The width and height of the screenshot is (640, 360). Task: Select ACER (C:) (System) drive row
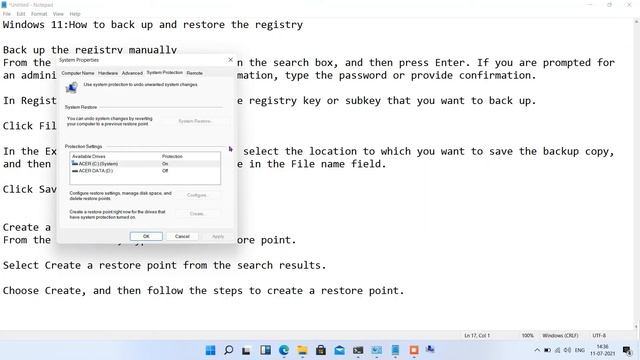pyautogui.click(x=145, y=164)
